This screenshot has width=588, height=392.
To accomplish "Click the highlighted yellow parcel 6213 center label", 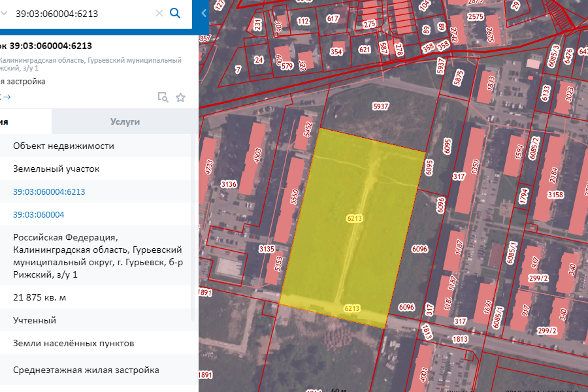I will click(354, 218).
